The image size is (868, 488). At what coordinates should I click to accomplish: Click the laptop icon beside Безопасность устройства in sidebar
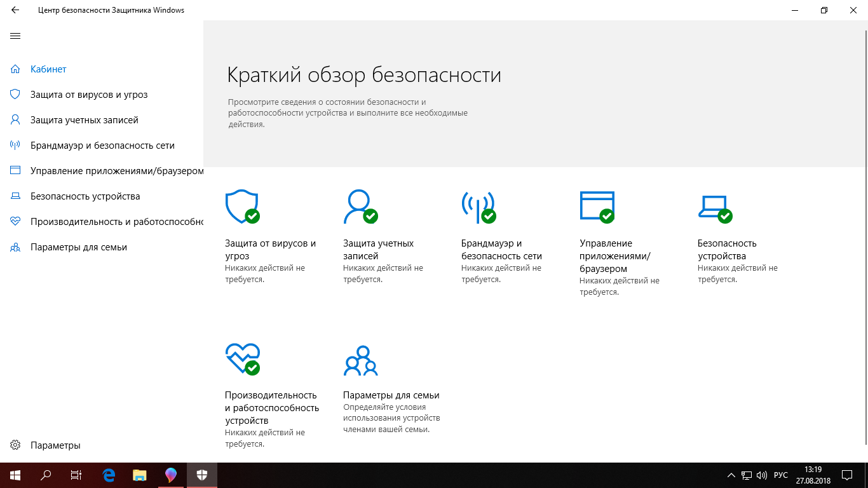(15, 196)
